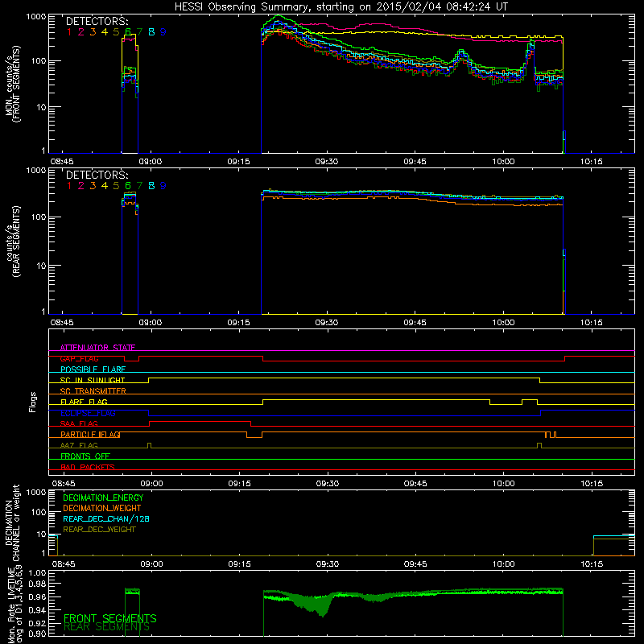Select pink detector 2 in front segments legend

pyautogui.click(x=81, y=31)
